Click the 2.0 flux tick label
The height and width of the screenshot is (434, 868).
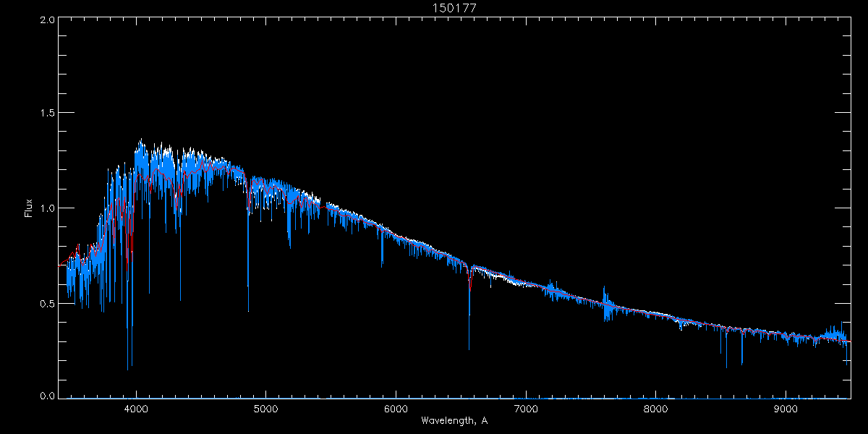coord(47,20)
